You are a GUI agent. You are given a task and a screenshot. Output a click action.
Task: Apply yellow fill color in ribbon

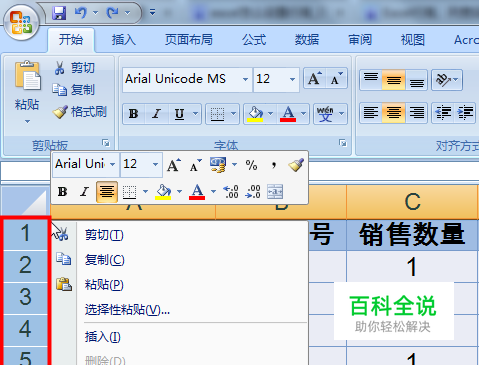click(255, 114)
